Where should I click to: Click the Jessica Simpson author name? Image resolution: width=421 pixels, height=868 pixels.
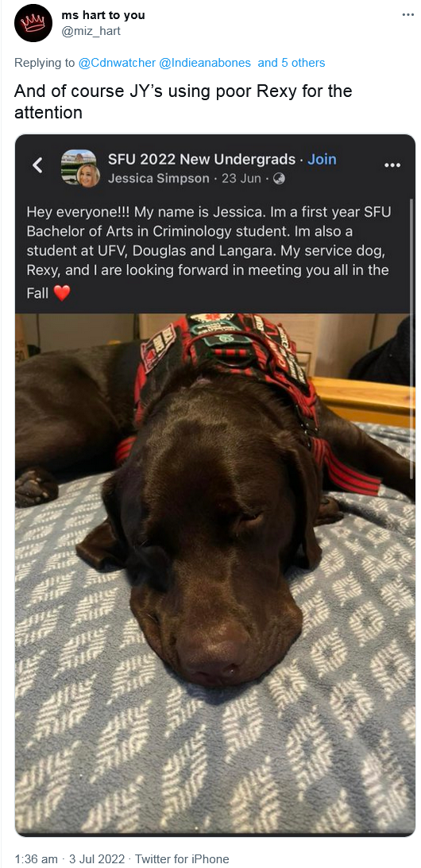(159, 179)
